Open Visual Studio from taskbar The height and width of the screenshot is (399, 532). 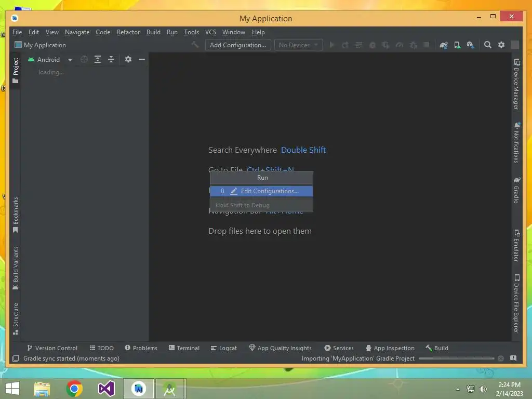[x=106, y=389]
